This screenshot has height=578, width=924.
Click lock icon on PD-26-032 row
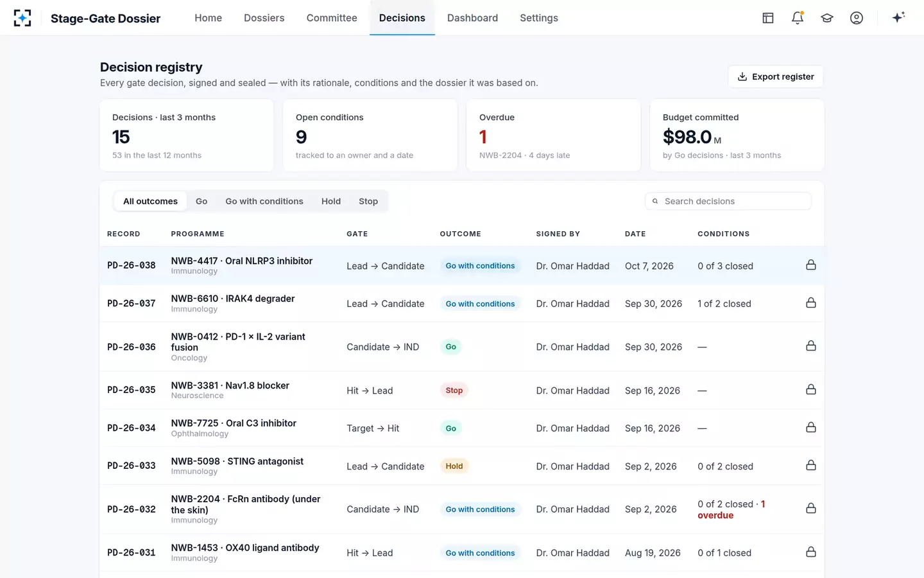(811, 509)
